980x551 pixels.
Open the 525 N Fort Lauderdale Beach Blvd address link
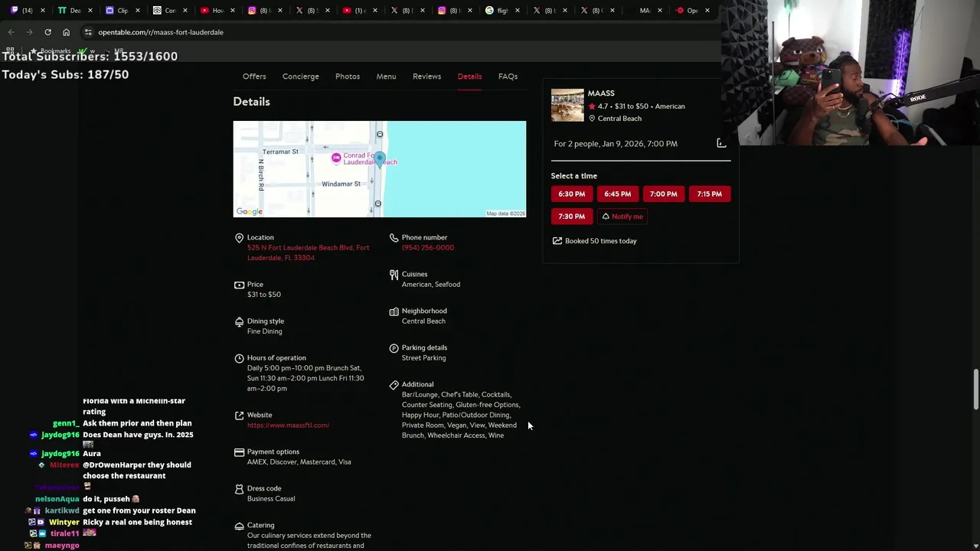pyautogui.click(x=308, y=253)
